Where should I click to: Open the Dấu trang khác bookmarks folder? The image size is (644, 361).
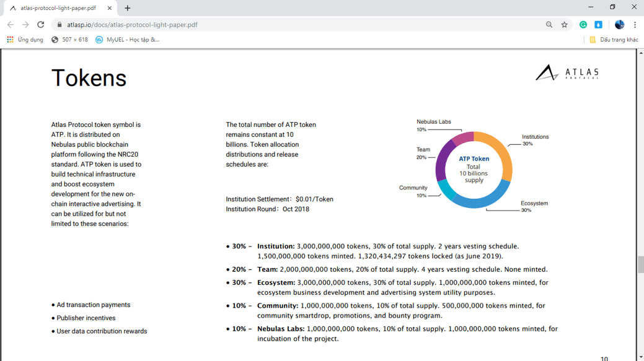tap(614, 40)
